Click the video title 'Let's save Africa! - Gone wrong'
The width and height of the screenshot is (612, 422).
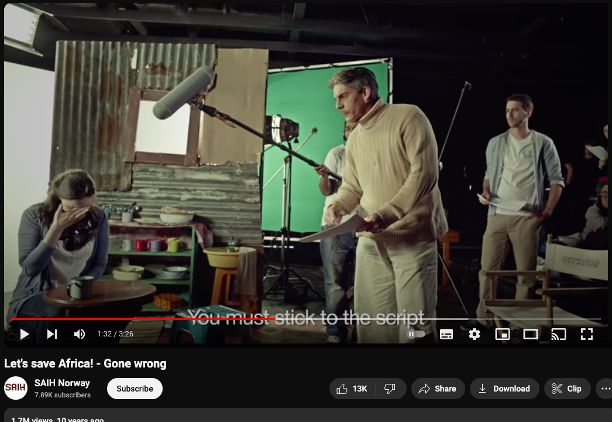point(85,364)
